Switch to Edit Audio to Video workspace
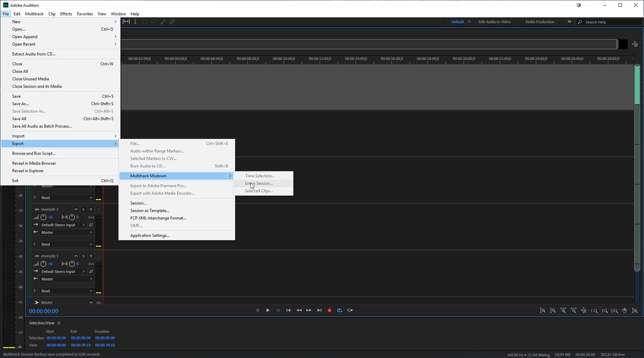The image size is (644, 358). tap(494, 22)
